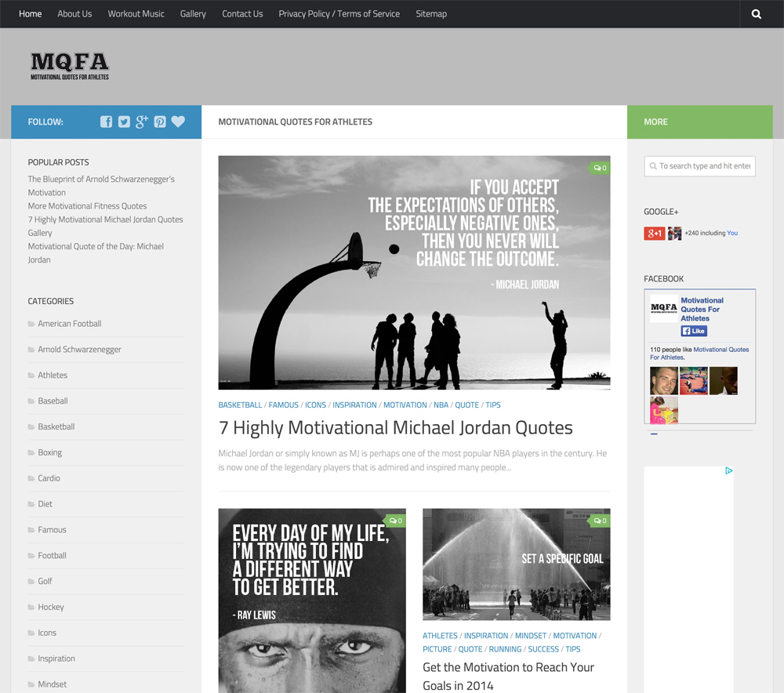Screen dimensions: 784x693
Task: Open American Football category
Action: 70,324
